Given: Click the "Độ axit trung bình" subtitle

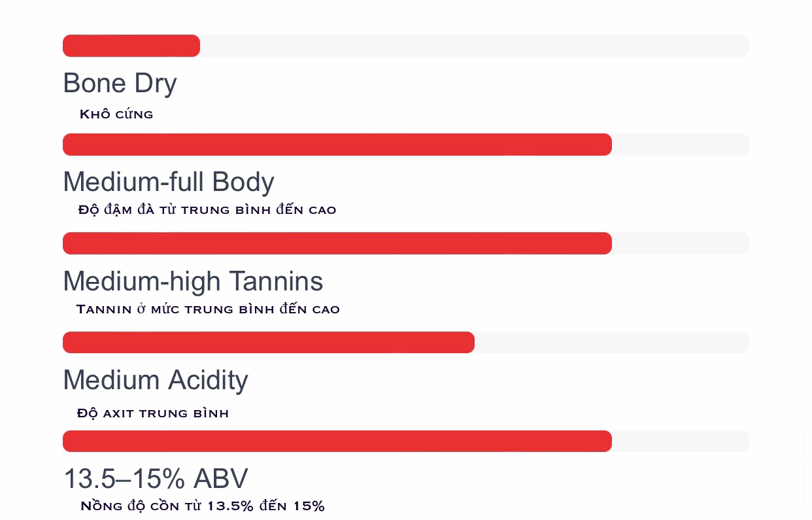Looking at the screenshot, I should tap(153, 413).
